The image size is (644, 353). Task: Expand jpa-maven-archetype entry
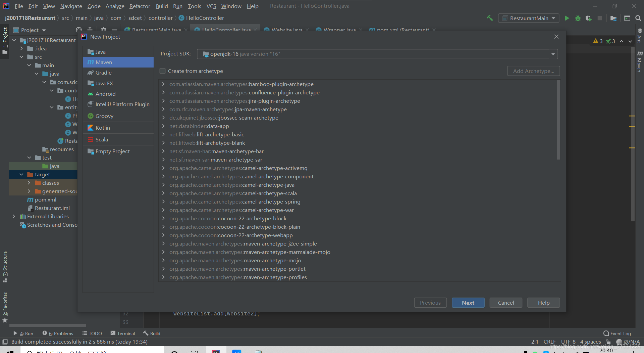tap(163, 109)
